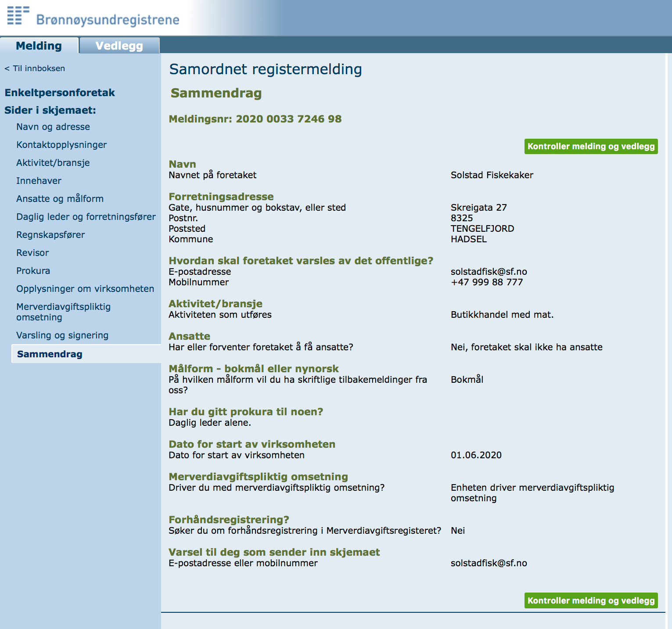Viewport: 672px width, 629px height.
Task: Open Daglig leder og forretningsfører page
Action: click(x=86, y=217)
